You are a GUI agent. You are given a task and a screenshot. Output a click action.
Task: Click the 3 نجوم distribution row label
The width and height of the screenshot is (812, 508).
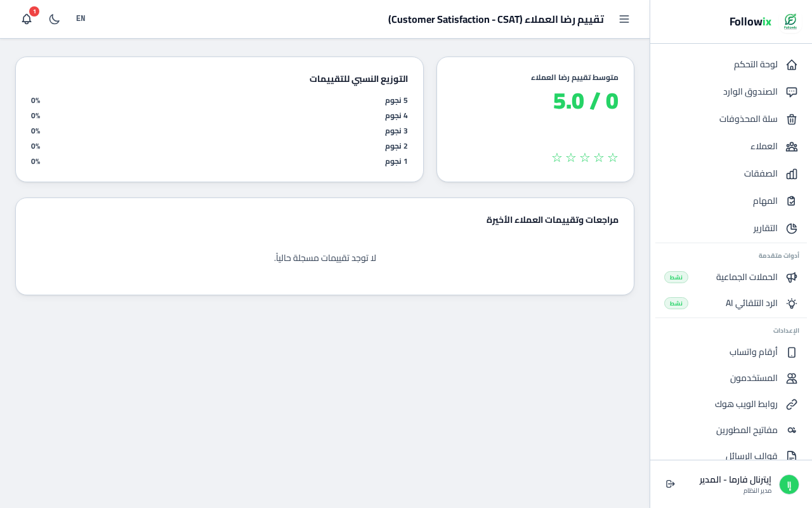coord(396,131)
